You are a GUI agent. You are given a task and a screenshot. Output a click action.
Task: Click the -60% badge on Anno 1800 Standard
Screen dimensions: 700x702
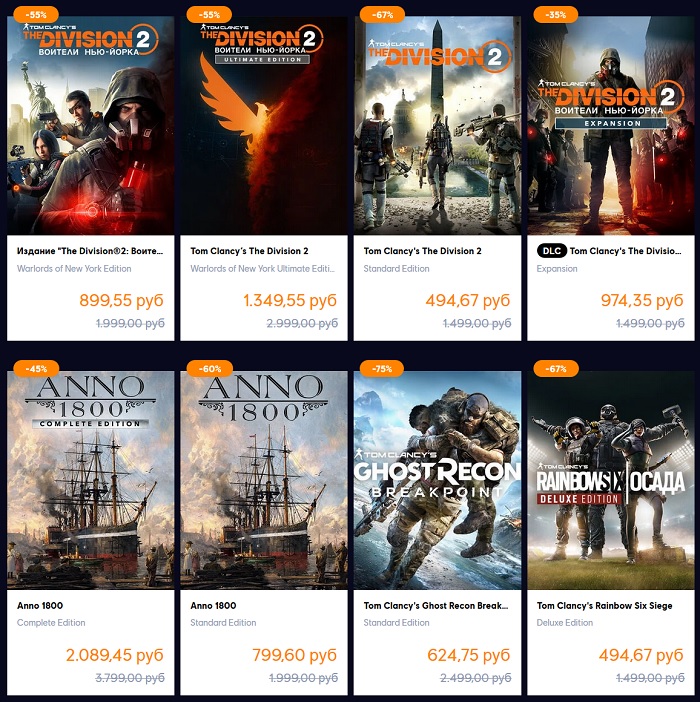tap(209, 369)
